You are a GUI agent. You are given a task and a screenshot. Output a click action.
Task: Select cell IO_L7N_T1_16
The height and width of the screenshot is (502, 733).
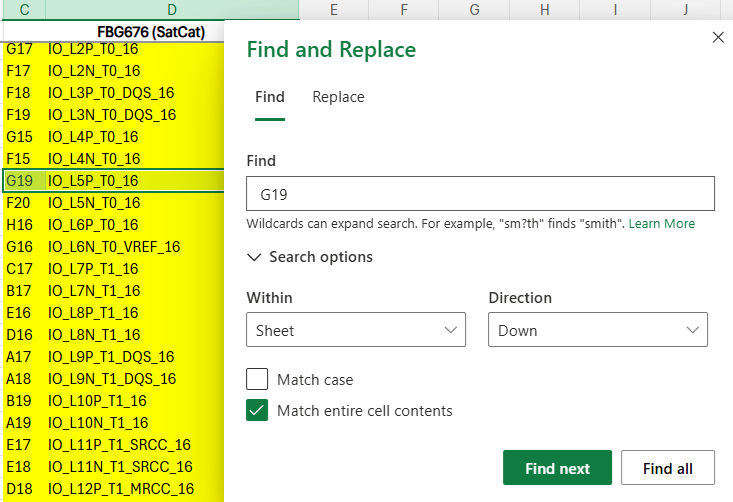click(x=135, y=290)
